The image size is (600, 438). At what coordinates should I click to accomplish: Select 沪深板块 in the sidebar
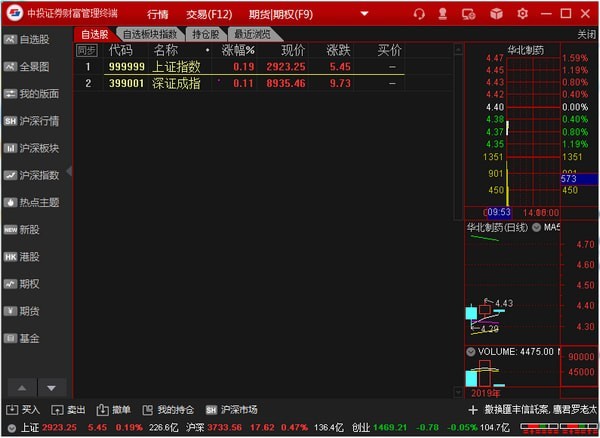pyautogui.click(x=31, y=148)
